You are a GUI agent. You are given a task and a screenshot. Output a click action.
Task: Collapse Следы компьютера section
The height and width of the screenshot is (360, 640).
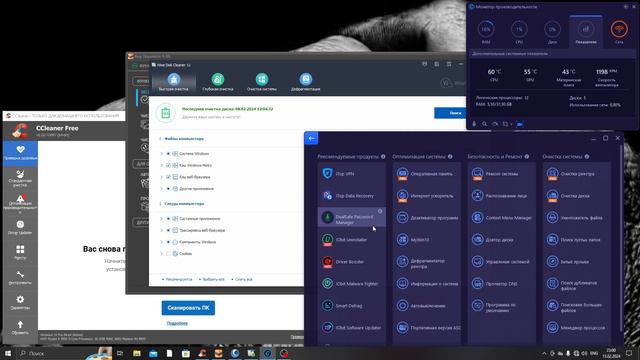click(x=160, y=204)
